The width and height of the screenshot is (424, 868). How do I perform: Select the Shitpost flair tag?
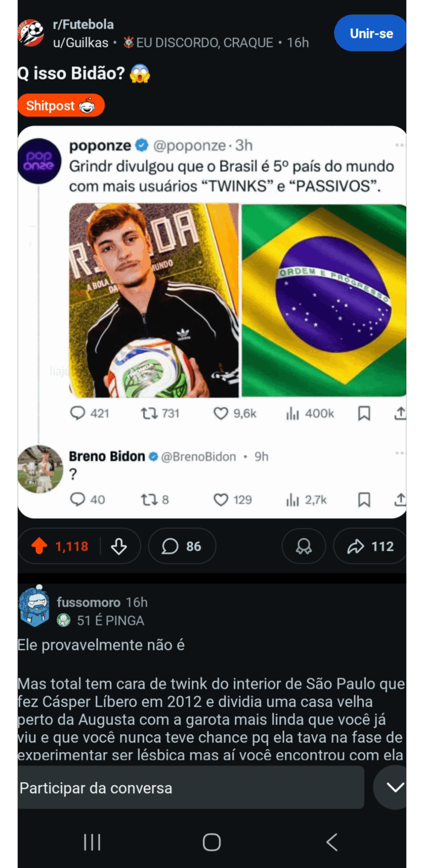click(61, 106)
